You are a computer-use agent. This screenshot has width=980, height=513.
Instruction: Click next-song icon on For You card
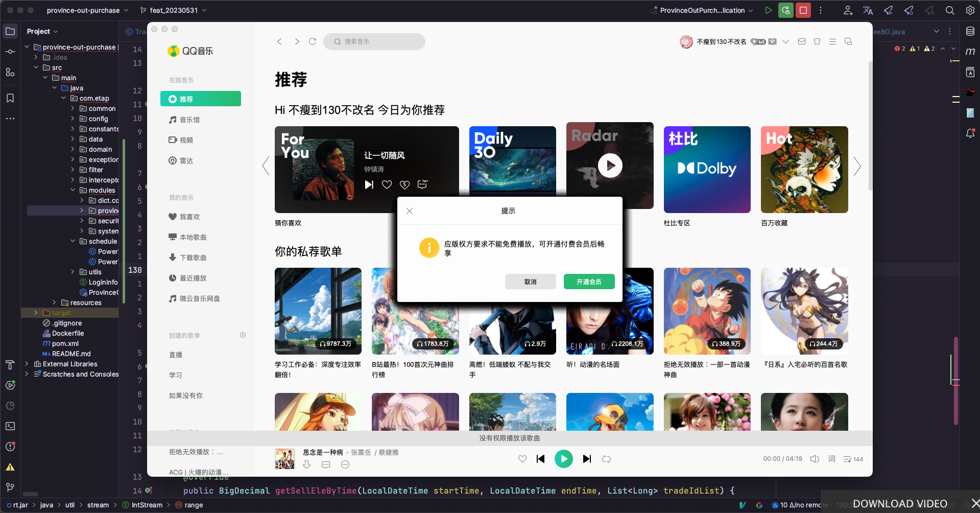point(369,184)
